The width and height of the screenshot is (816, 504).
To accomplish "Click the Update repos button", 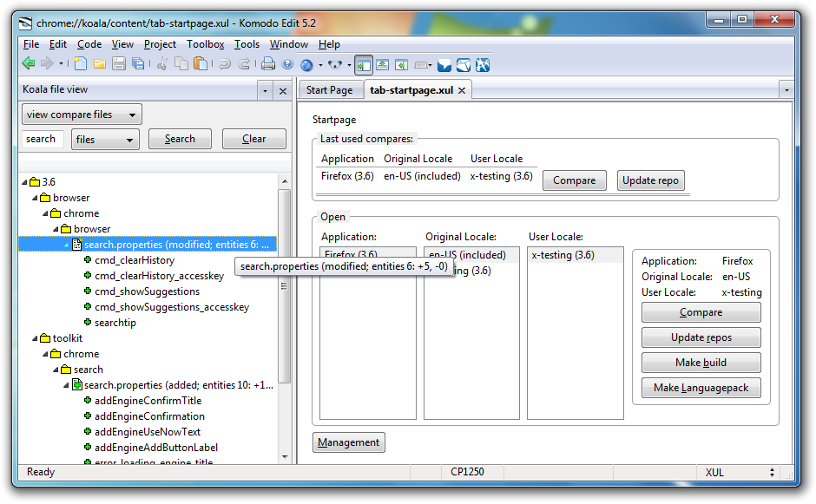I will point(701,337).
